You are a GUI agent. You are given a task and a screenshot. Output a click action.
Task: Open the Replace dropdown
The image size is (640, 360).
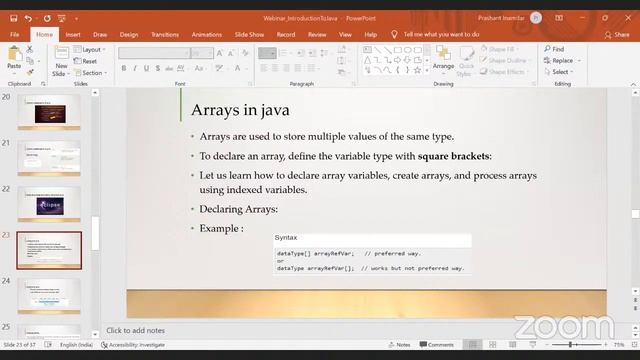tap(579, 60)
